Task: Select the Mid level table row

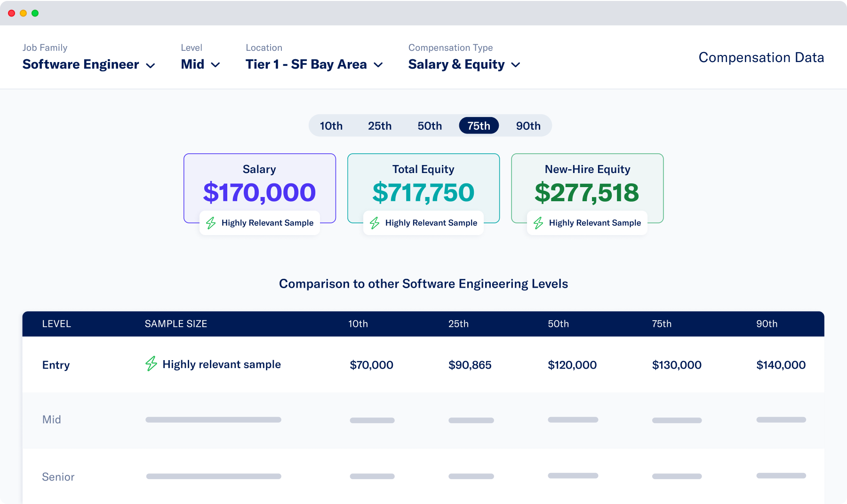Action: tap(423, 420)
